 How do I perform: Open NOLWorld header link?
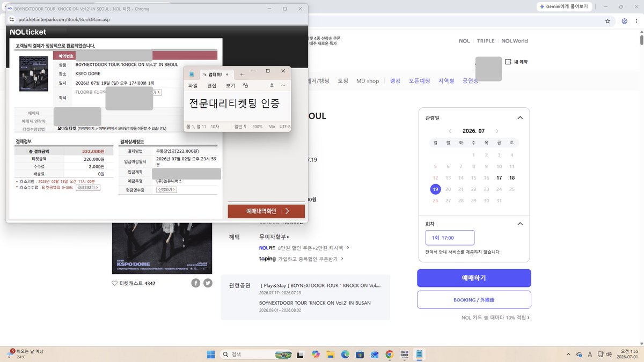point(515,41)
